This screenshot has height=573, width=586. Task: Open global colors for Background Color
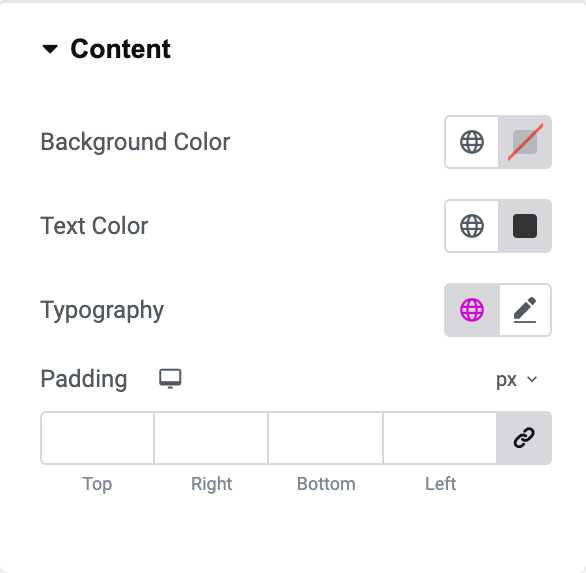click(472, 142)
